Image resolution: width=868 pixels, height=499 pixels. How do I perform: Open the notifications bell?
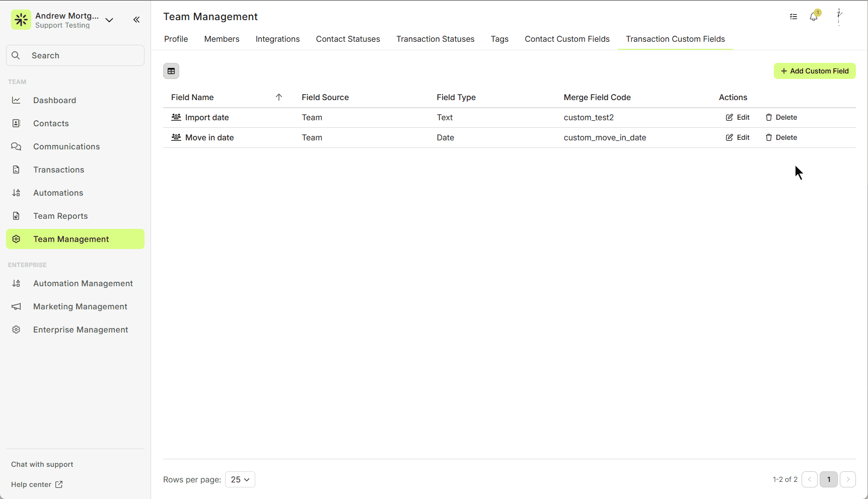814,17
